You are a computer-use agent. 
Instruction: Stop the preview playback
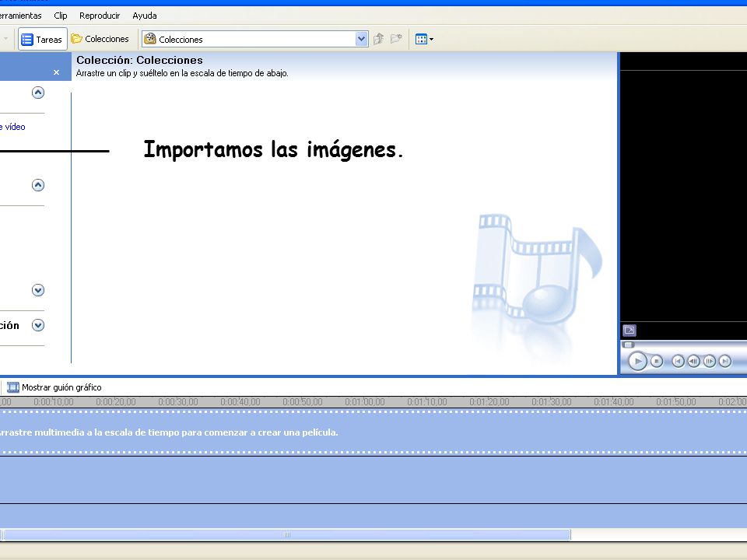pos(657,362)
